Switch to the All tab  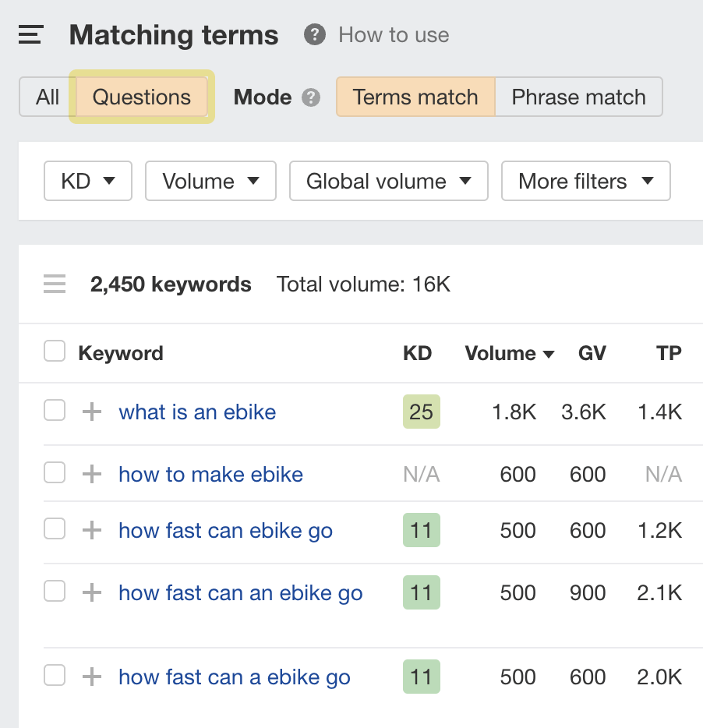coord(47,97)
